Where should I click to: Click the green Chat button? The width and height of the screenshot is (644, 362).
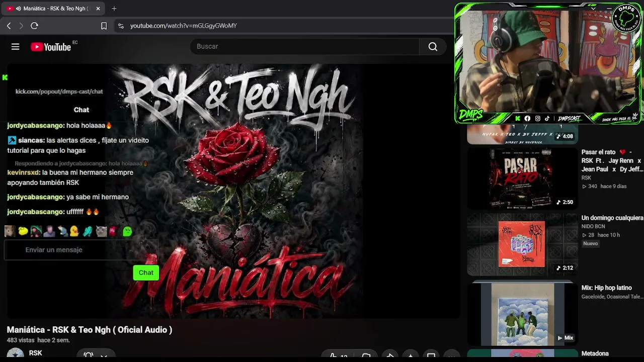click(x=146, y=273)
